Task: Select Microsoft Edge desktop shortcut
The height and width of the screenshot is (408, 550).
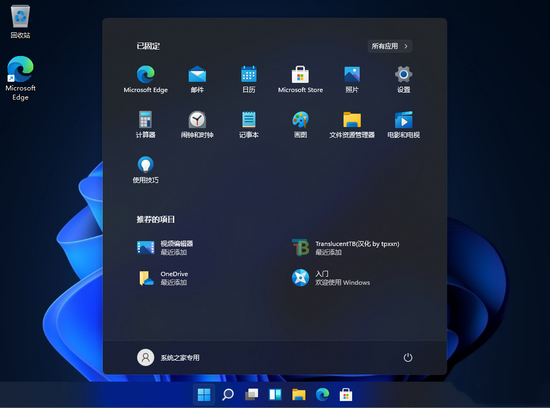Action: coord(20,79)
